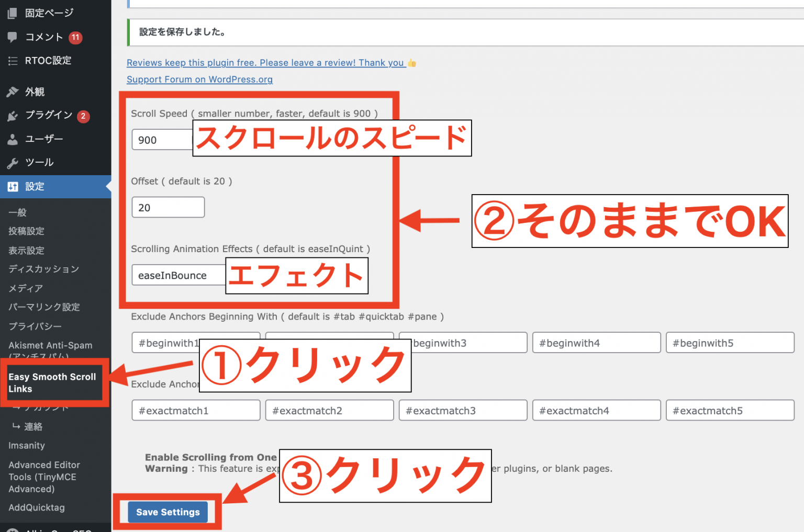Click the 設定 settings icon
This screenshot has width=804, height=532.
pos(13,186)
